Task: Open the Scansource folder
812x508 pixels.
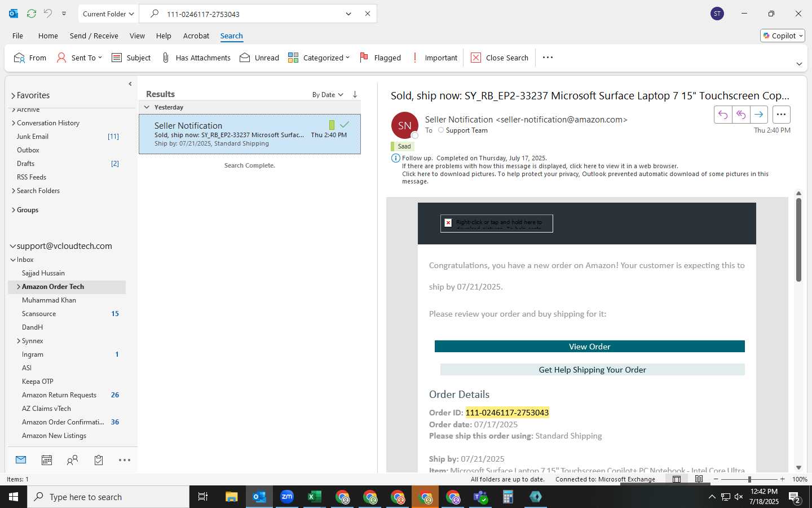Action: 39,314
